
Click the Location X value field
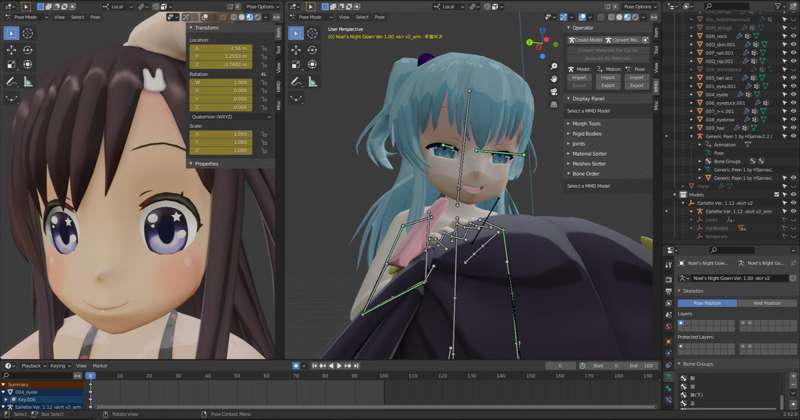click(220, 49)
